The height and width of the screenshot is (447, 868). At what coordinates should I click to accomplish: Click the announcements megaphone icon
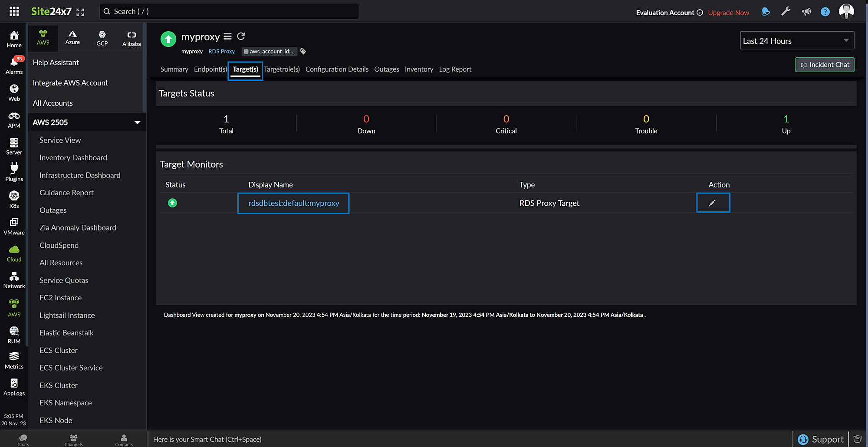pos(806,12)
